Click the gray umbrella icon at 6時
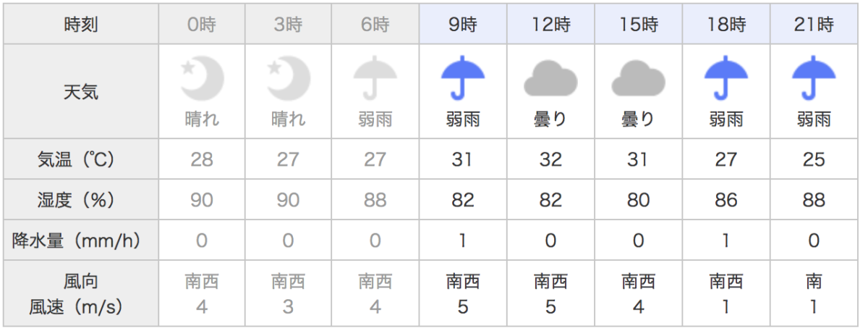868x331 pixels. coord(375,77)
